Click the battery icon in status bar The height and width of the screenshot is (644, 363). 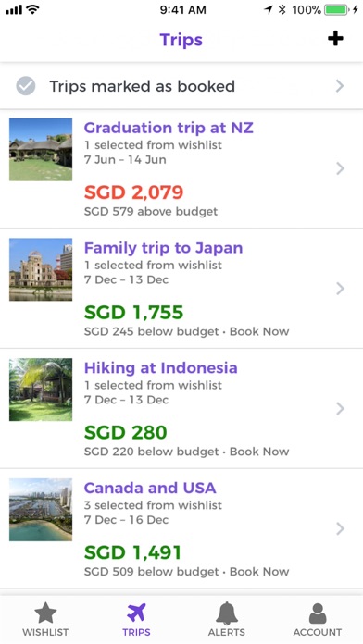tap(337, 9)
